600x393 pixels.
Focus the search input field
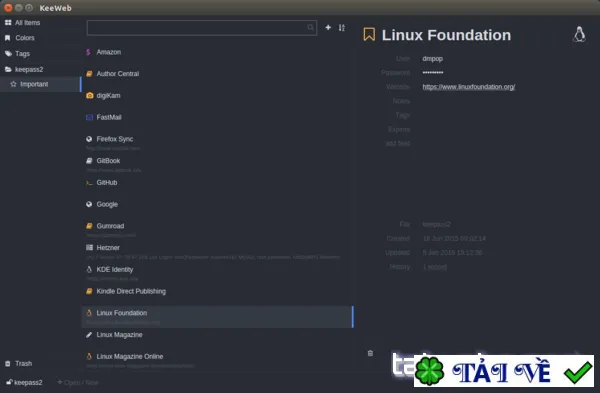click(202, 28)
